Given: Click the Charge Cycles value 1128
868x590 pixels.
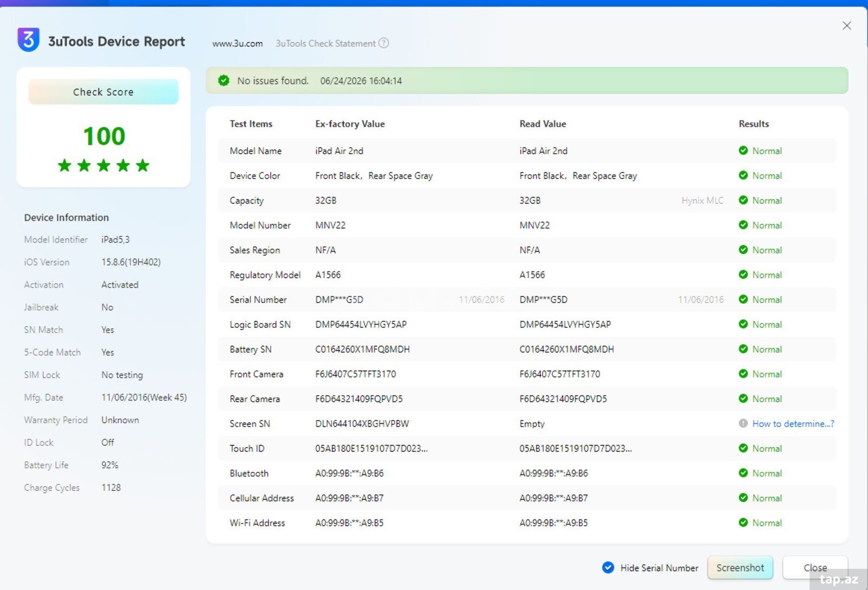Looking at the screenshot, I should [x=111, y=487].
